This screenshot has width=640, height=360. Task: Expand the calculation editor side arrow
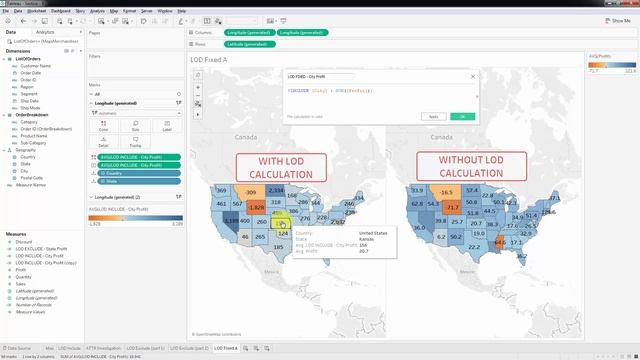477,97
